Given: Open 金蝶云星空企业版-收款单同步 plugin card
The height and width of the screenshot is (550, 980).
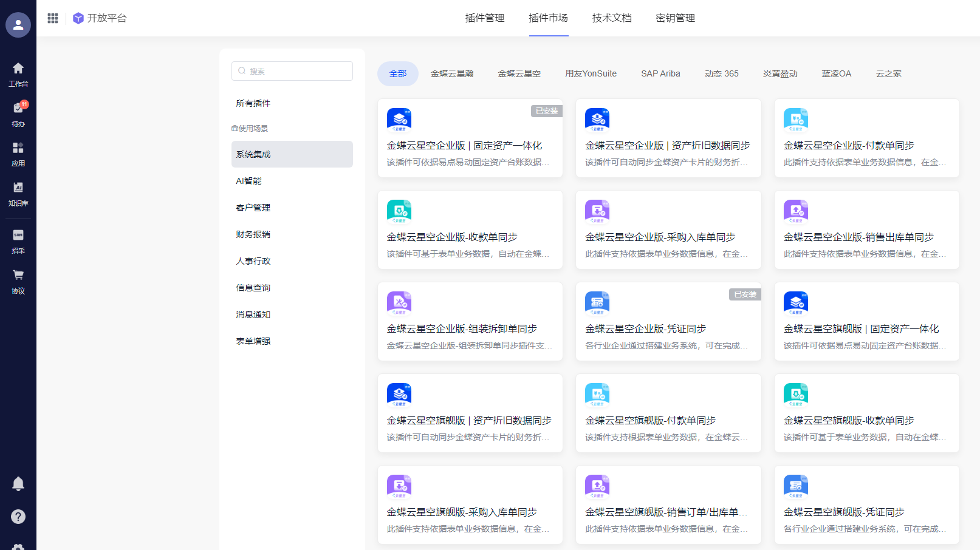Looking at the screenshot, I should click(x=470, y=230).
